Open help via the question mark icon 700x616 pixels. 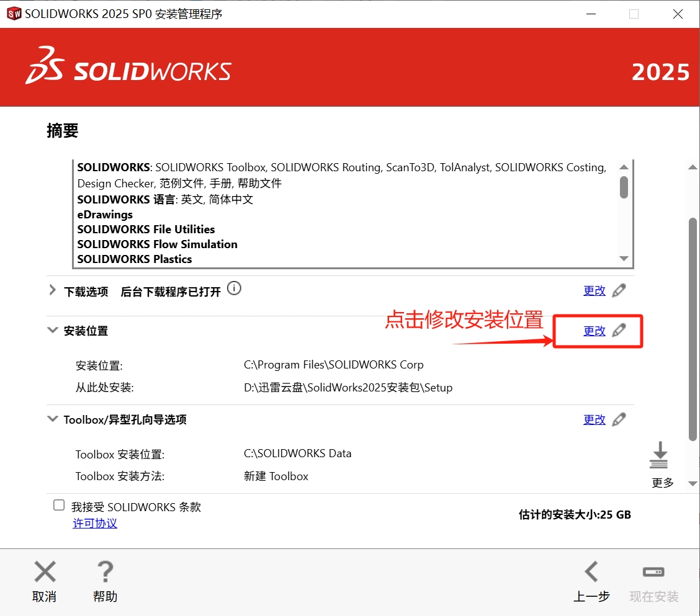click(x=105, y=572)
